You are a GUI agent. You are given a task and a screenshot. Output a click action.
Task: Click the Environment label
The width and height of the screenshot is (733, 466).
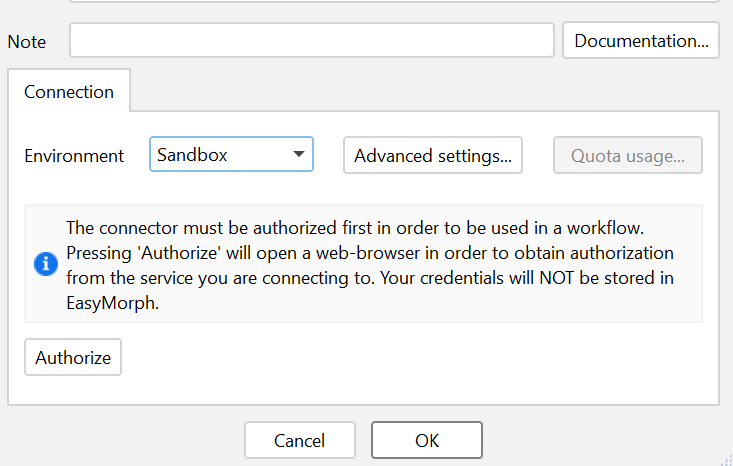(x=74, y=156)
